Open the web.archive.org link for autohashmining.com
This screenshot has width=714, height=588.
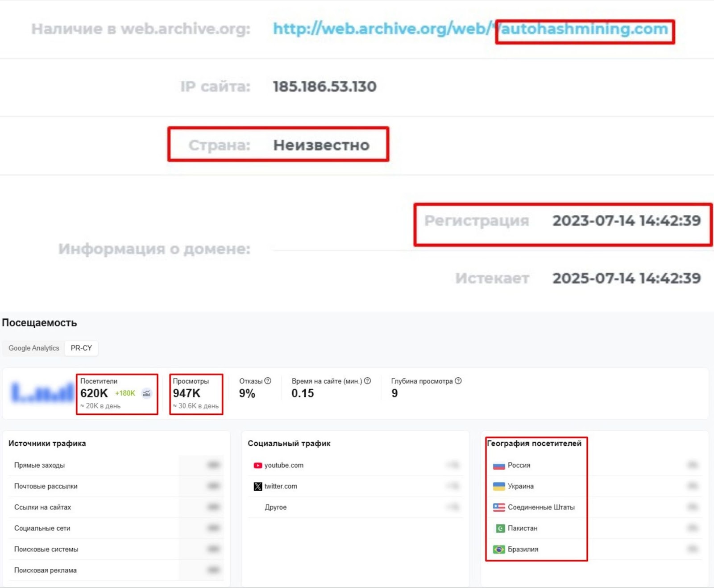(x=471, y=29)
